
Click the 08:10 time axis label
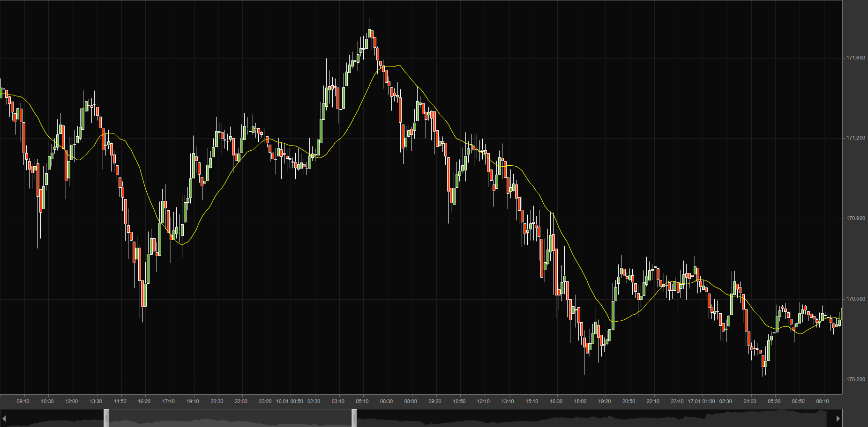[x=823, y=401]
